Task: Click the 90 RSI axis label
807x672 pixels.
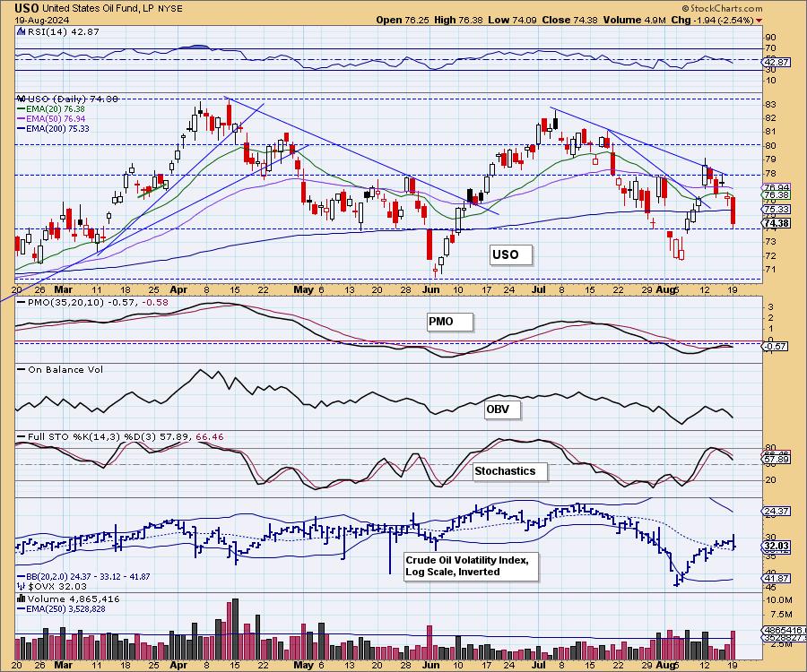Action: click(x=770, y=38)
